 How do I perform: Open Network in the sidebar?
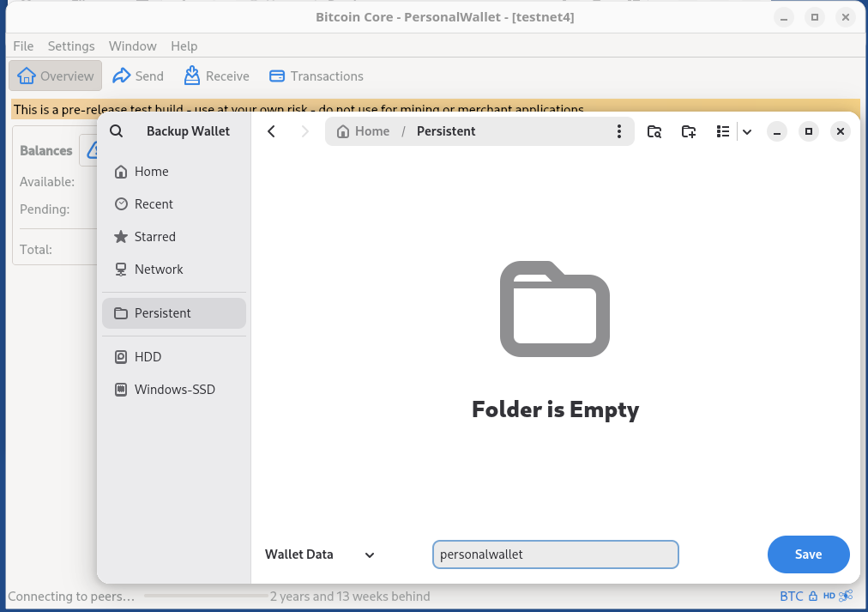174,270
